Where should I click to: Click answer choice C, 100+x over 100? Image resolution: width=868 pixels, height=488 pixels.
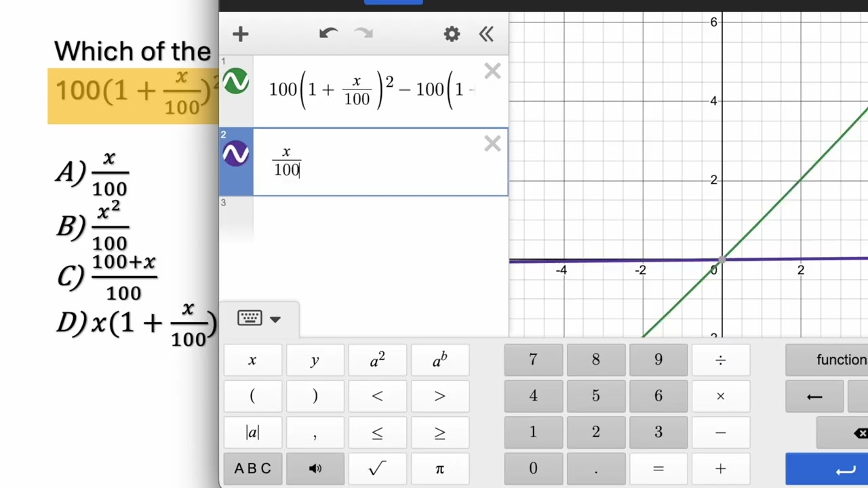coord(107,277)
